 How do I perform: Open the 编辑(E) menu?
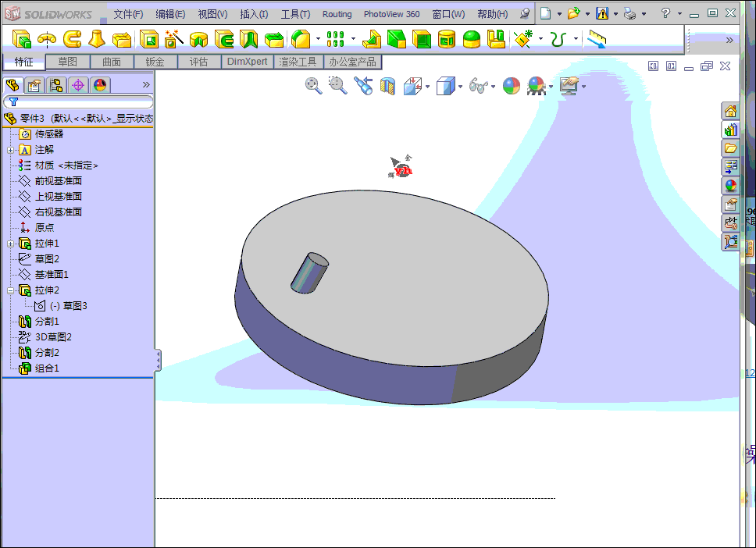170,15
